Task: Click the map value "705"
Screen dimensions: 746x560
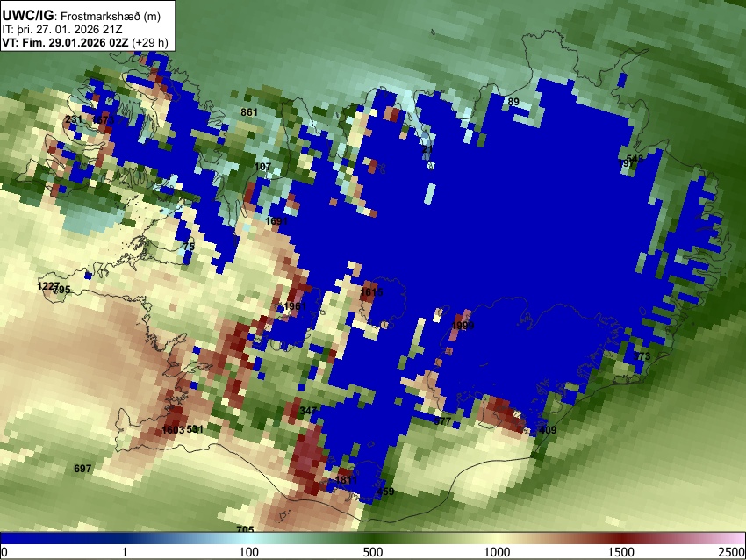Action: [x=245, y=529]
